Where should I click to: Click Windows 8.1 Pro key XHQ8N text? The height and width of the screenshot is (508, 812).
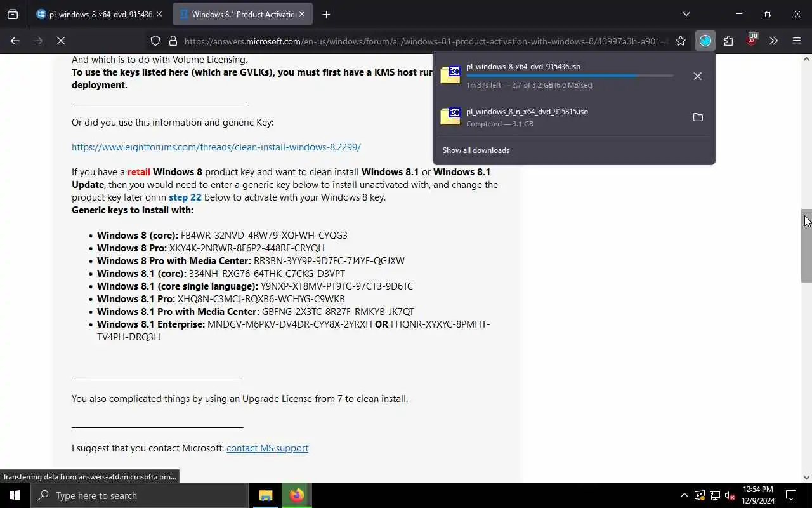click(261, 298)
